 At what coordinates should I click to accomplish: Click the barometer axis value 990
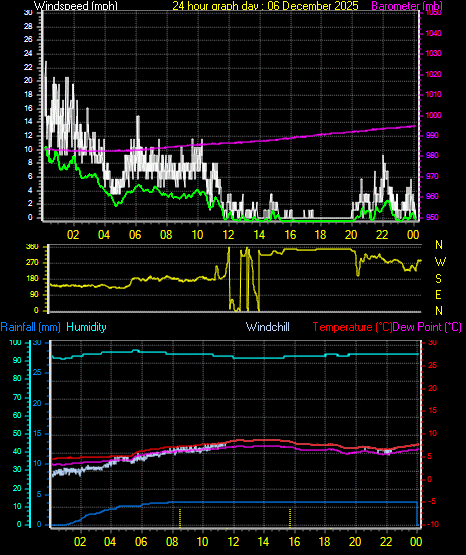[x=432, y=136]
